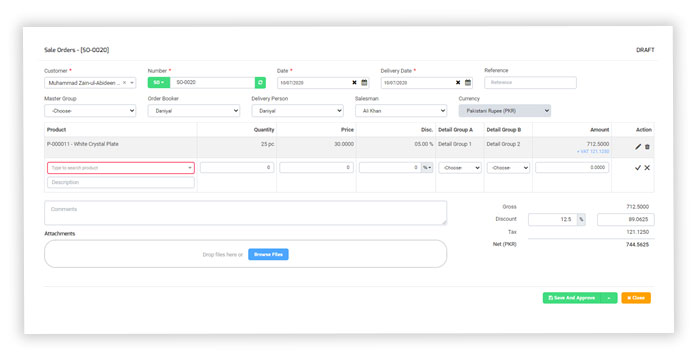Click the Save And Approve button
Image resolution: width=699 pixels, height=360 pixels.
click(572, 298)
